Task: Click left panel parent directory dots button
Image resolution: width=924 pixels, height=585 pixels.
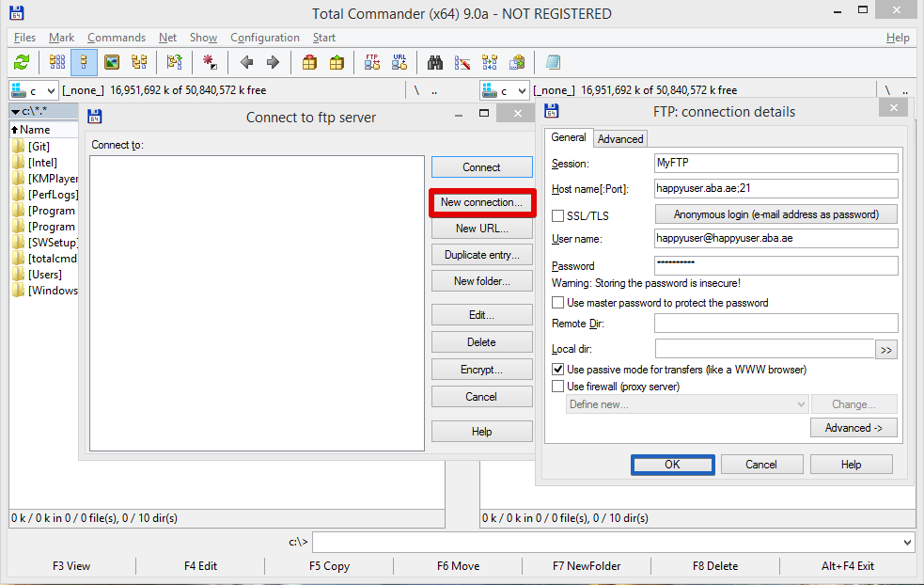Action: 434,90
